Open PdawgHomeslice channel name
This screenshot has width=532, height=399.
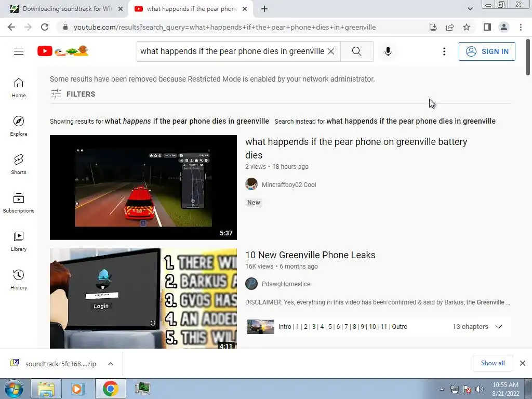click(x=286, y=284)
